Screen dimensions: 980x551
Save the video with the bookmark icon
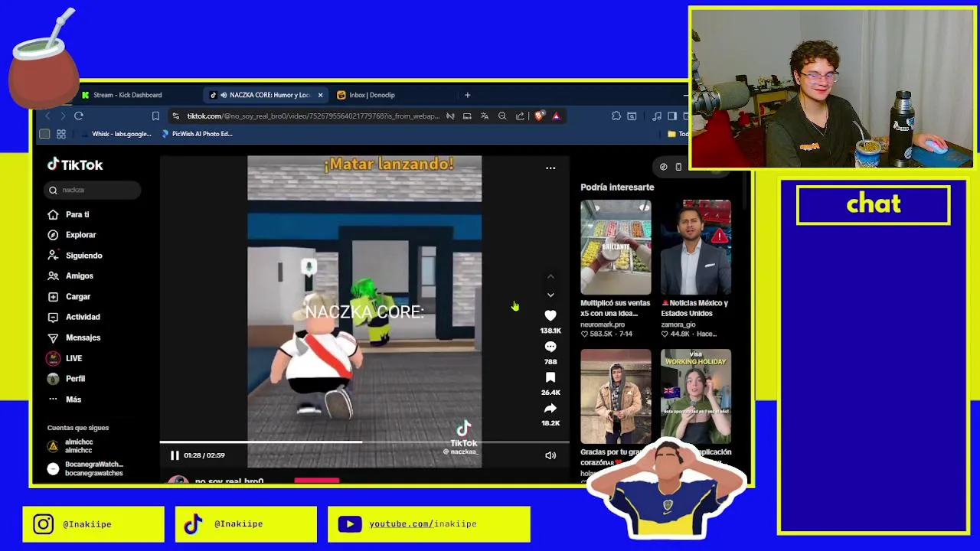(550, 377)
